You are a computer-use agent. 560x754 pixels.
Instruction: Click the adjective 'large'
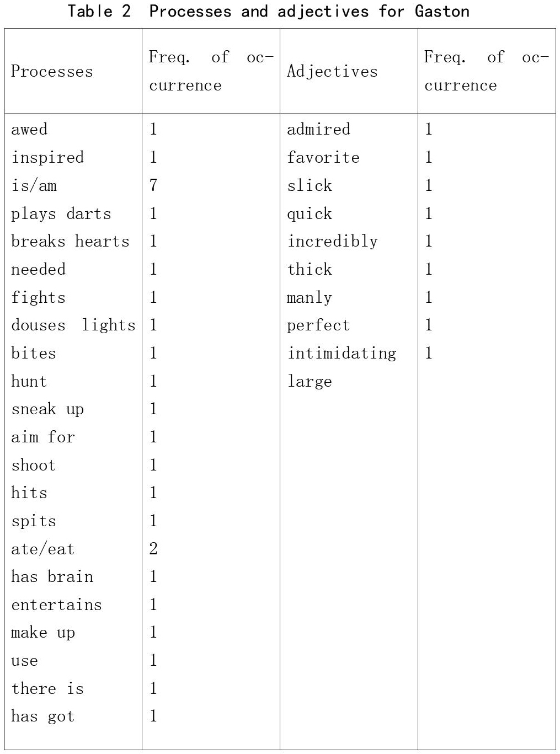310,382
